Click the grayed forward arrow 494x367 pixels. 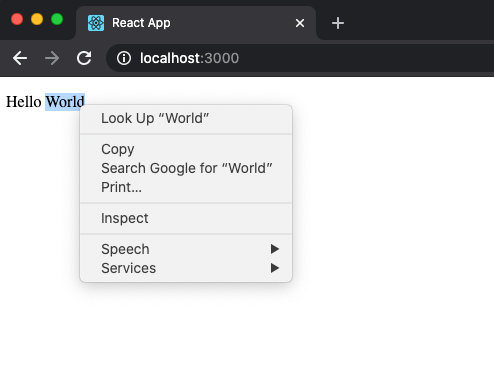[52, 58]
